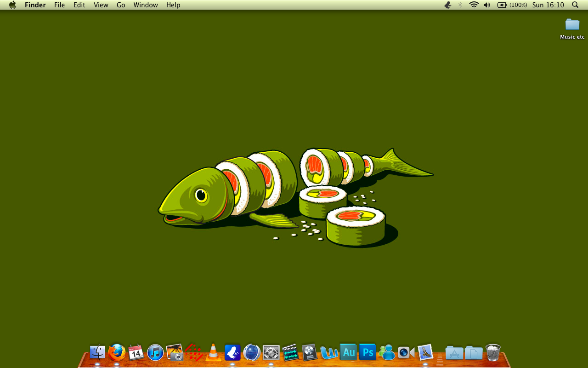Open the Go menu
Screen dimensions: 588x368
[121, 5]
